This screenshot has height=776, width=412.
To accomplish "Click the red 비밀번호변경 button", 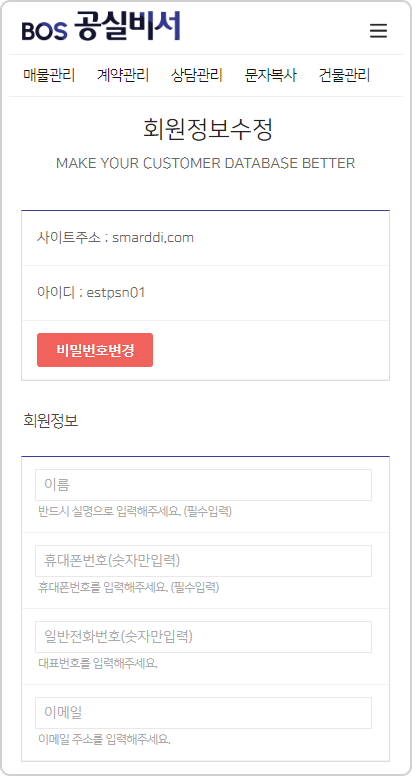I will pyautogui.click(x=95, y=350).
